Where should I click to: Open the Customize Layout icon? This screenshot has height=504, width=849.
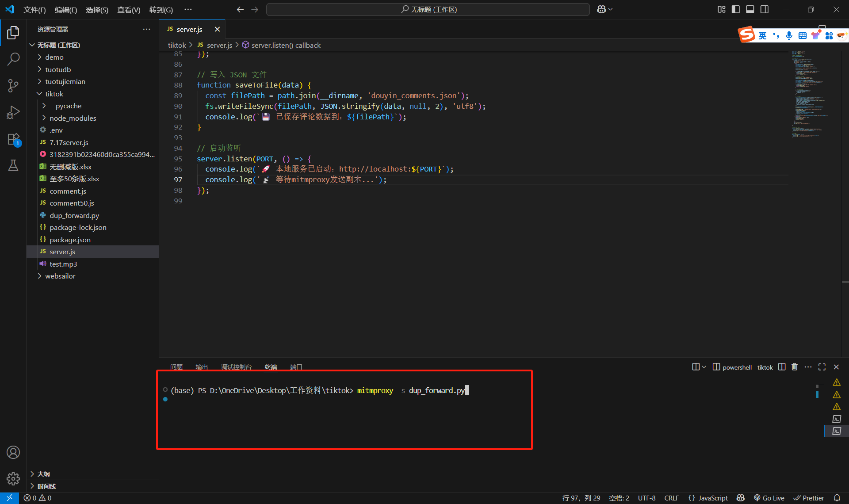click(x=722, y=9)
